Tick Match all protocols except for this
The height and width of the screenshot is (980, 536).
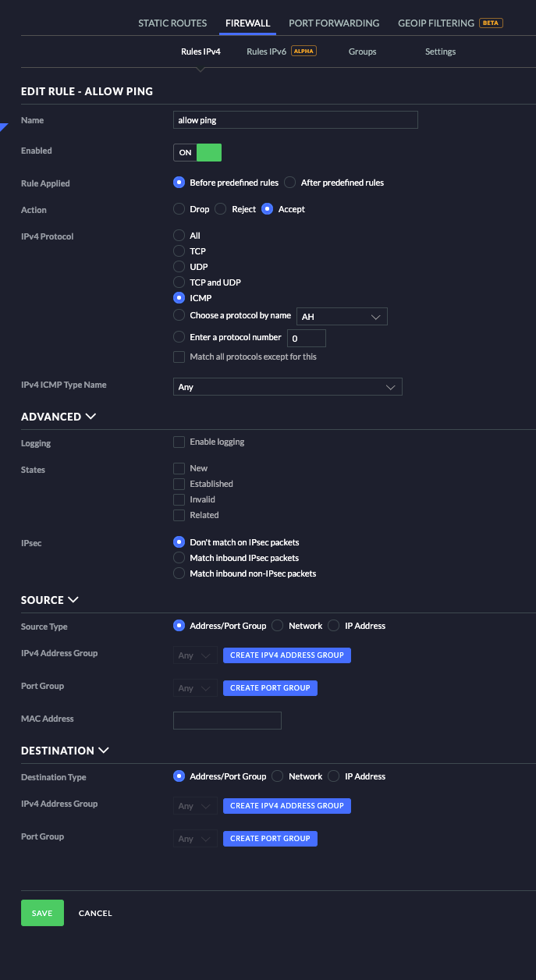pyautogui.click(x=179, y=357)
